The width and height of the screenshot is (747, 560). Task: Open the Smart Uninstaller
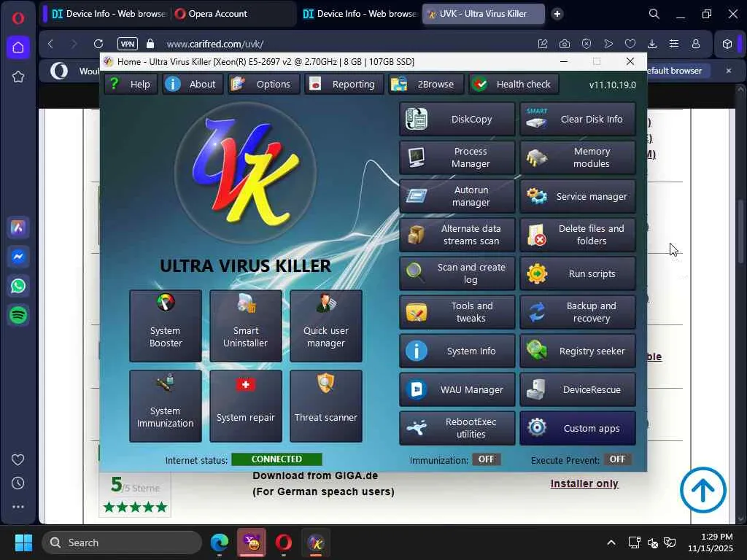[x=245, y=326]
